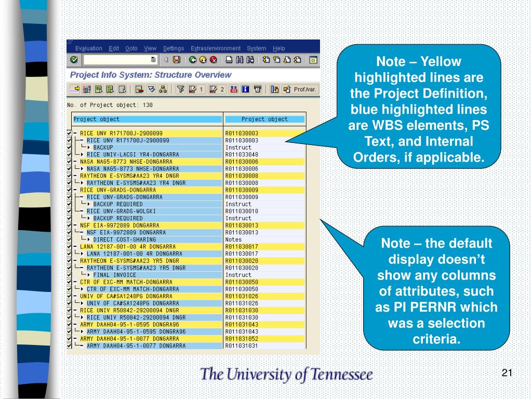Click the Save diskette icon
532x399 pixels.
pos(177,60)
